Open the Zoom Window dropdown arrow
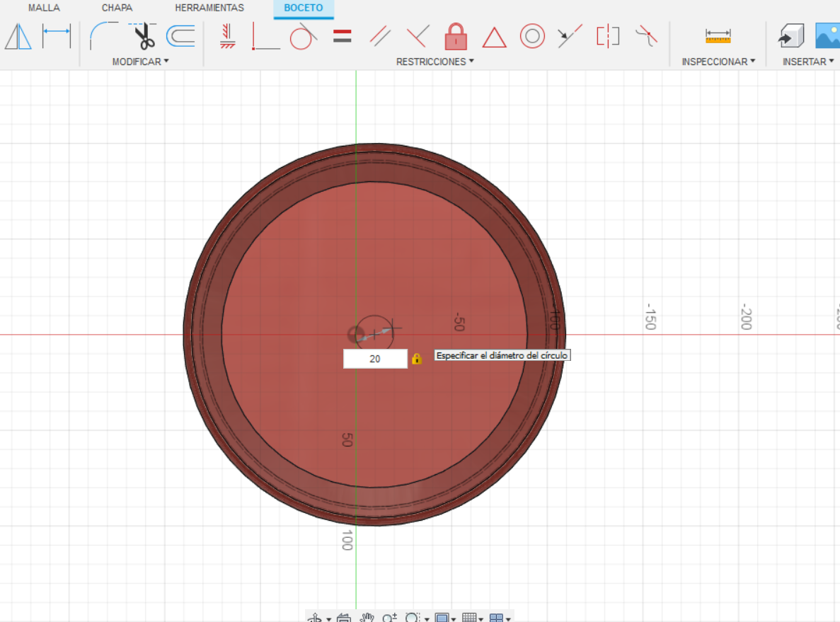This screenshot has width=840, height=622. click(x=427, y=619)
